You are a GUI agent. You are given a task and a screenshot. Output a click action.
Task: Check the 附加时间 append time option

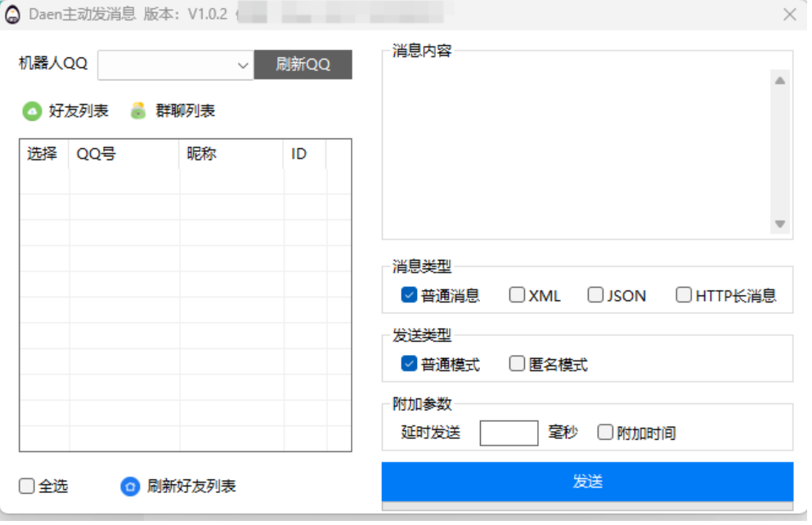[x=604, y=433]
